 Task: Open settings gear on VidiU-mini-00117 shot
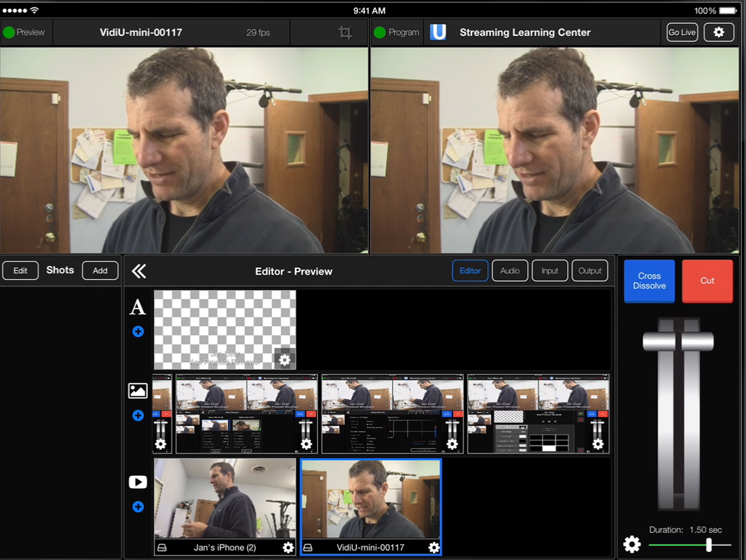point(433,548)
